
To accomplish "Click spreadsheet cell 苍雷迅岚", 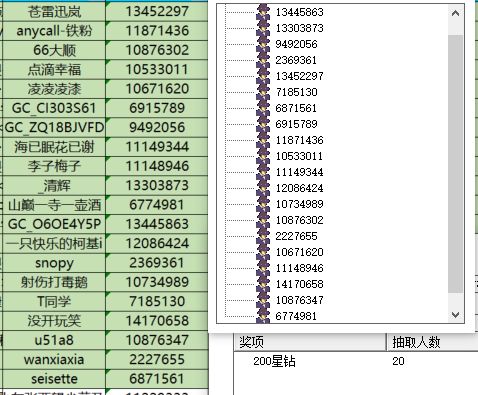I will [54, 12].
